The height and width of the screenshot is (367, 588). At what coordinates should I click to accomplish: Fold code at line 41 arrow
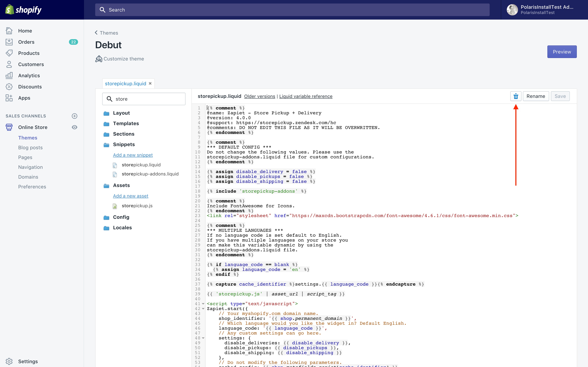203,304
